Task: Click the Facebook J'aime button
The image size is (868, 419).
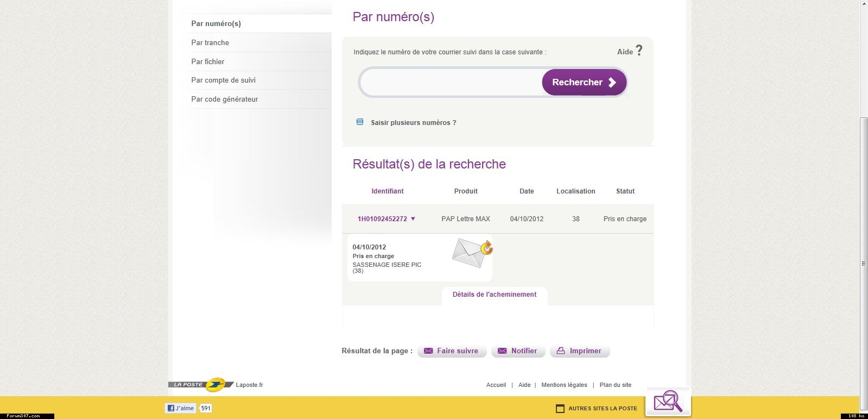Action: coord(180,408)
